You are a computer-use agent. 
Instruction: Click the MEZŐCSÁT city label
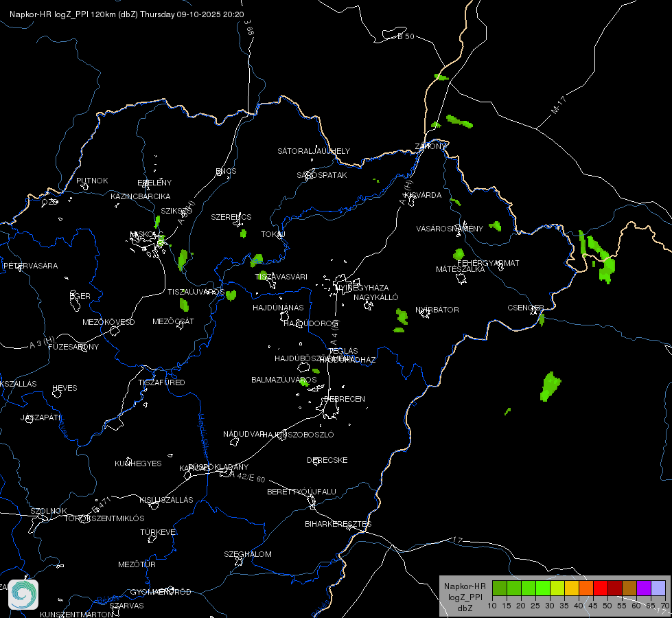173,321
